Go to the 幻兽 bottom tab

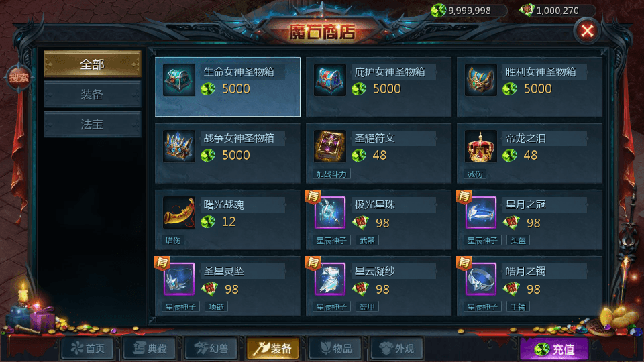[x=211, y=349]
